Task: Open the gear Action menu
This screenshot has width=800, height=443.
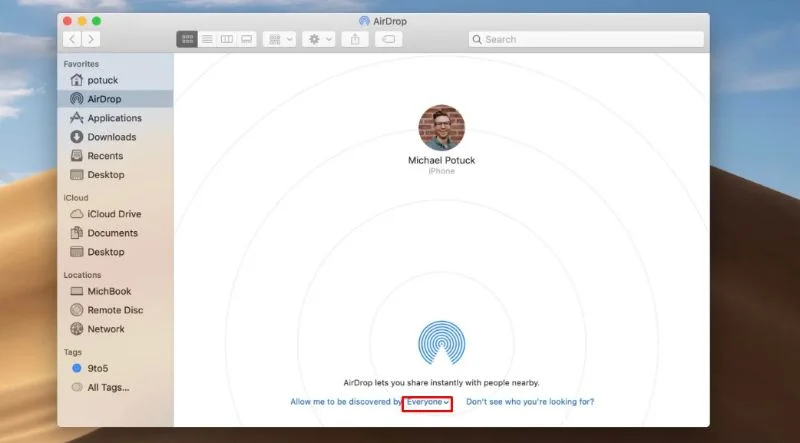Action: [x=319, y=39]
